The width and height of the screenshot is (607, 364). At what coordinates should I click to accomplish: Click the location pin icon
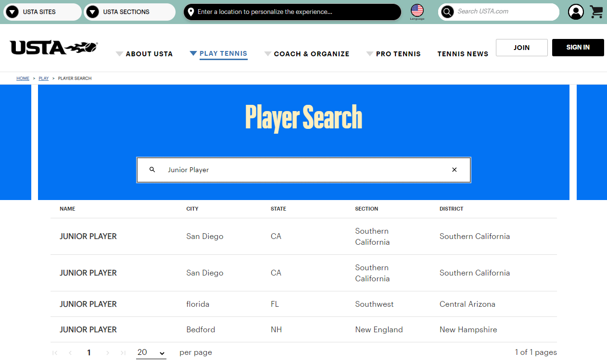[190, 12]
